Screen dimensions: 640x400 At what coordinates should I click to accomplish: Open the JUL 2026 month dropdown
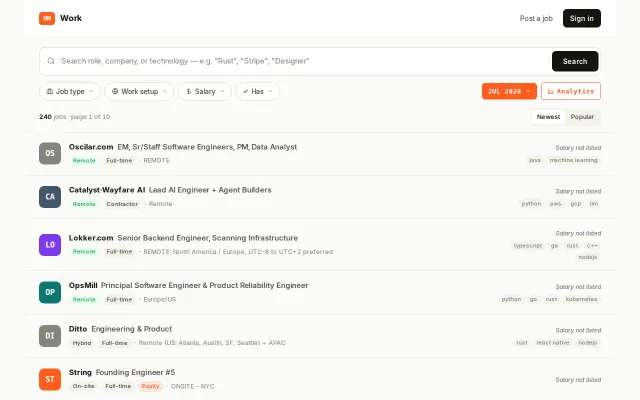pos(509,91)
